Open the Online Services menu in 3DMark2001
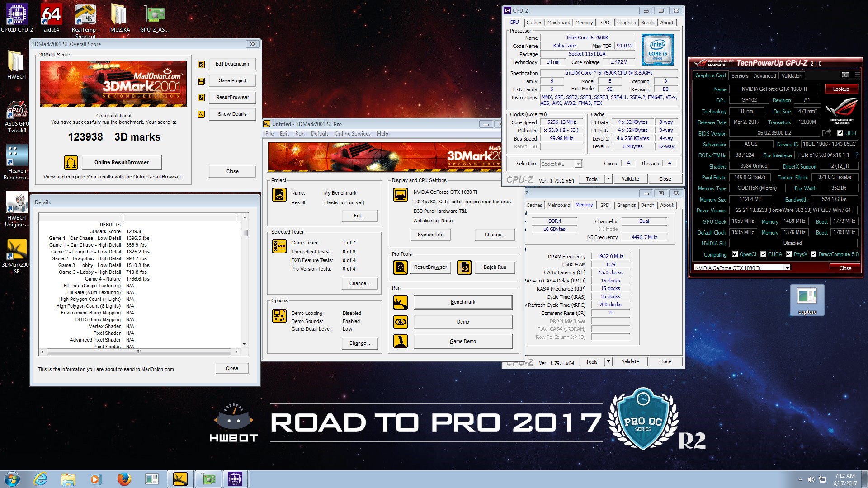The image size is (868, 488). pyautogui.click(x=352, y=134)
